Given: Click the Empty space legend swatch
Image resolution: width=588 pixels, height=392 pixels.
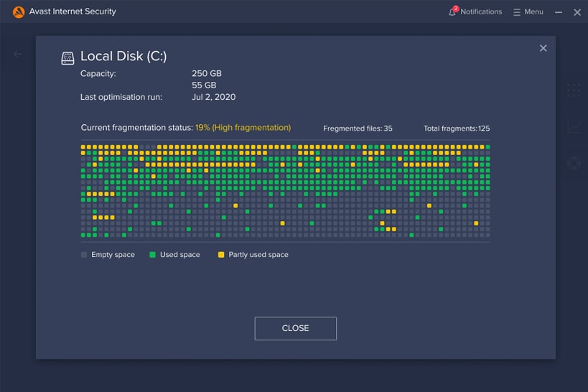Looking at the screenshot, I should (84, 255).
